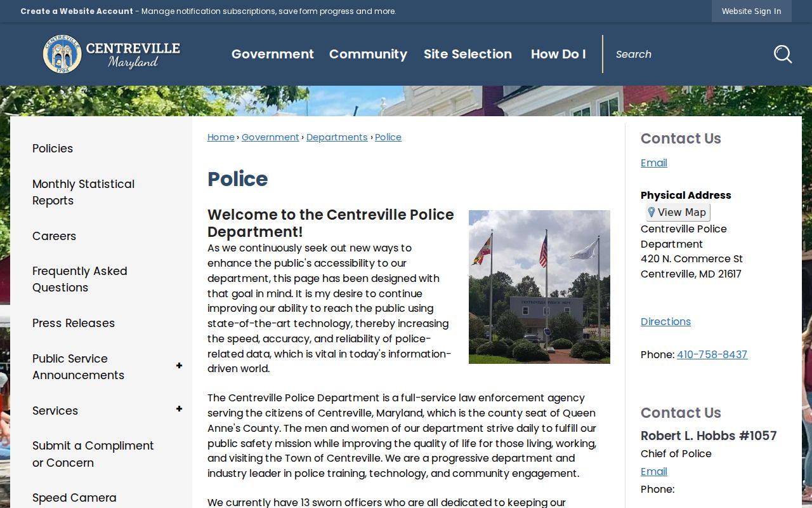
Task: Open Monthly Statistical Reports sidebar link
Action: point(83,192)
